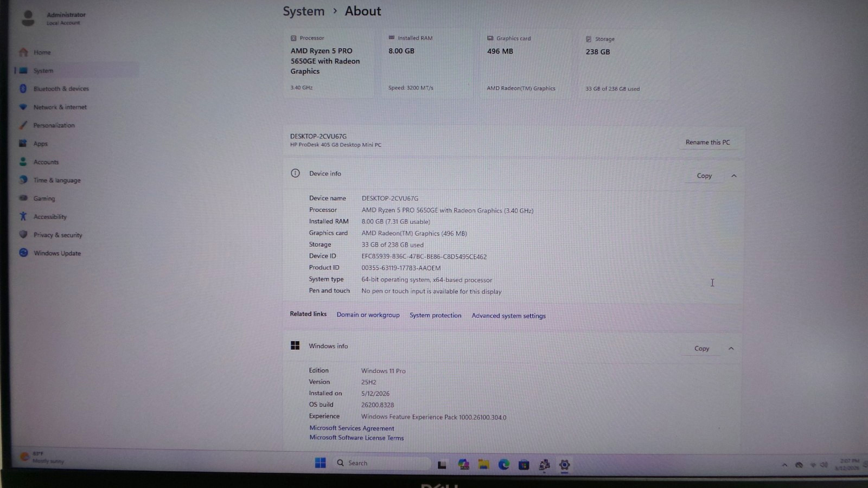Image resolution: width=868 pixels, height=488 pixels.
Task: Click the Task View taskbar icon
Action: [442, 465]
